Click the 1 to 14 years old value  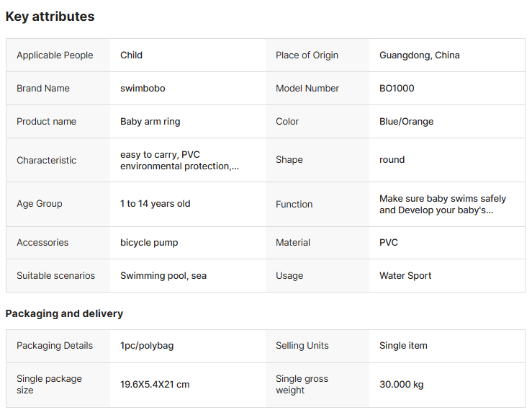155,203
